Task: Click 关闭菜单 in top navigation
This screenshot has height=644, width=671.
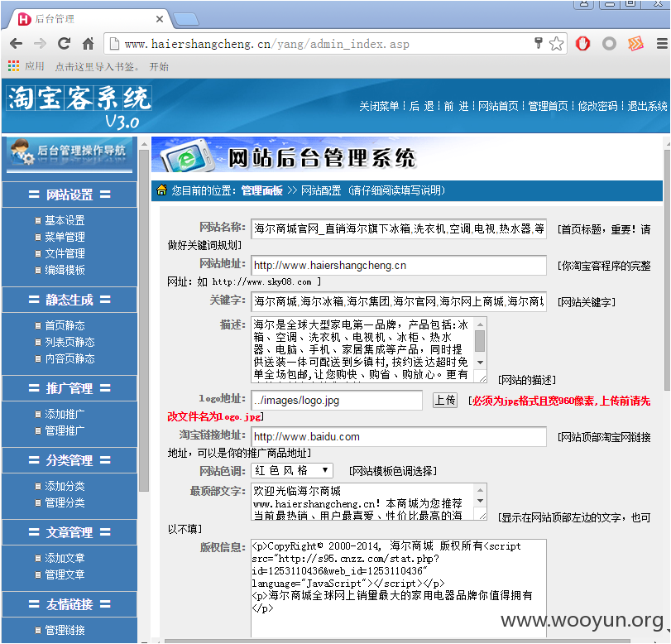Action: coord(379,106)
